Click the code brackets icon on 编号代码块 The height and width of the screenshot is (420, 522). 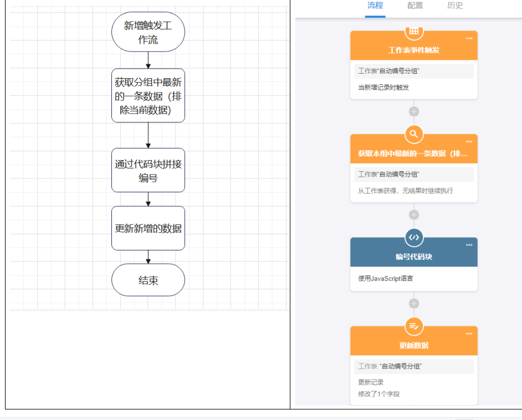pyautogui.click(x=414, y=238)
